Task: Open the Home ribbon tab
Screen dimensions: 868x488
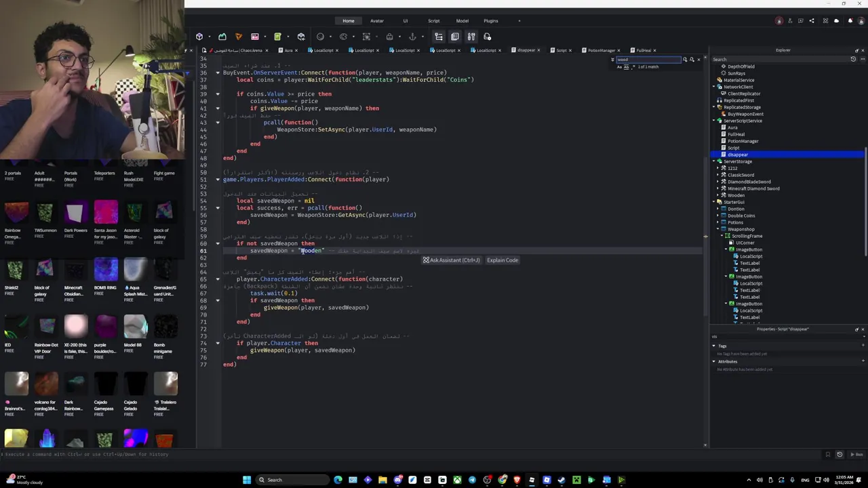Action: 349,21
